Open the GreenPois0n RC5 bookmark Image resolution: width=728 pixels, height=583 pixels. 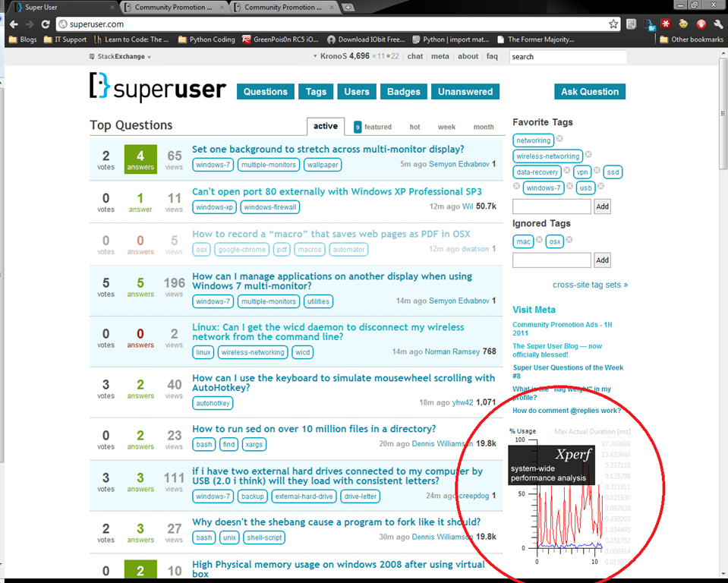(x=280, y=39)
